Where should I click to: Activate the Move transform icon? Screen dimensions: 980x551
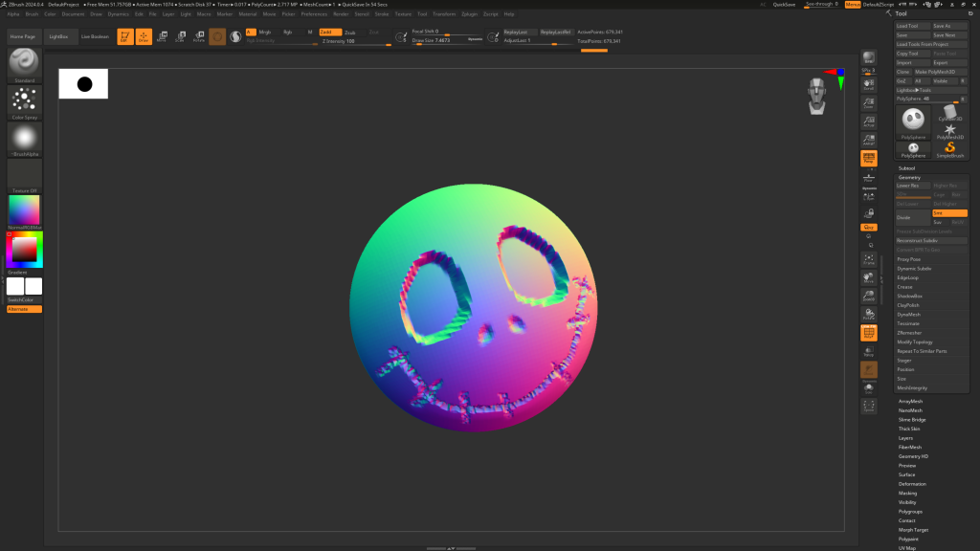[x=161, y=36]
